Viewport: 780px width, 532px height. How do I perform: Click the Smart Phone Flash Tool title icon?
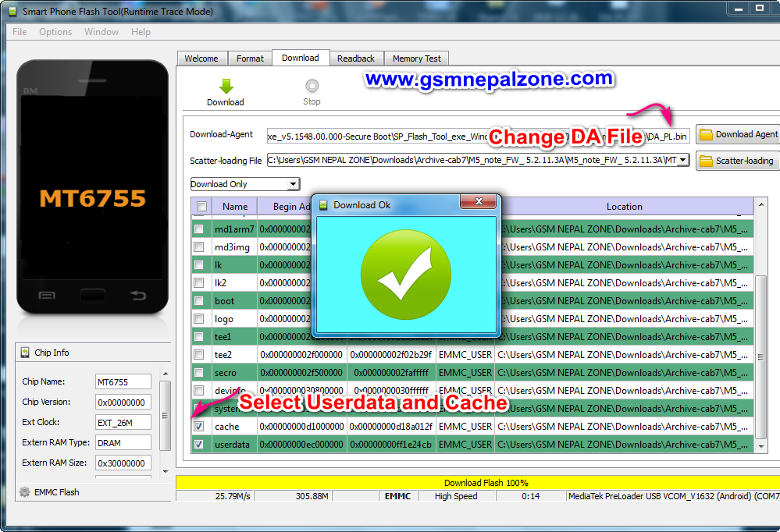pos(12,11)
